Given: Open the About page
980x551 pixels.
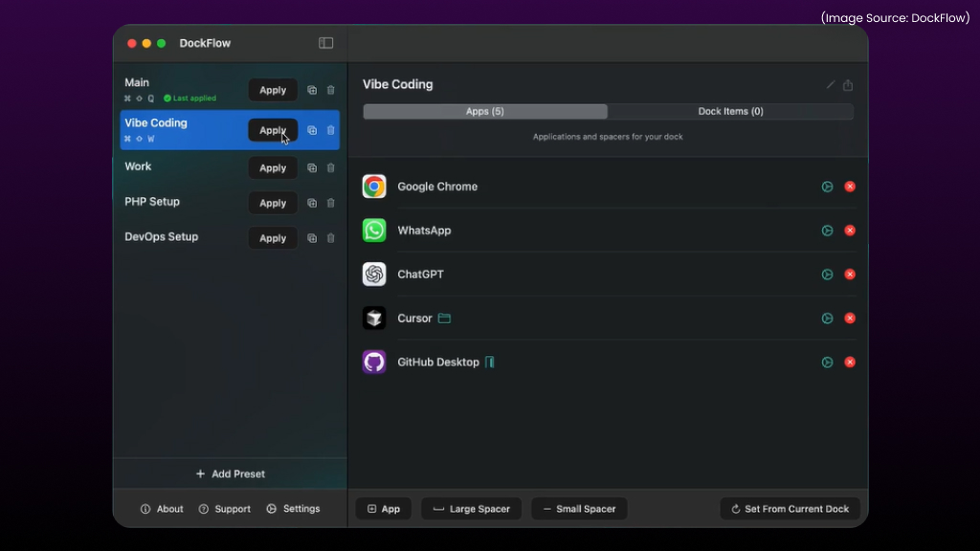Looking at the screenshot, I should pos(162,509).
